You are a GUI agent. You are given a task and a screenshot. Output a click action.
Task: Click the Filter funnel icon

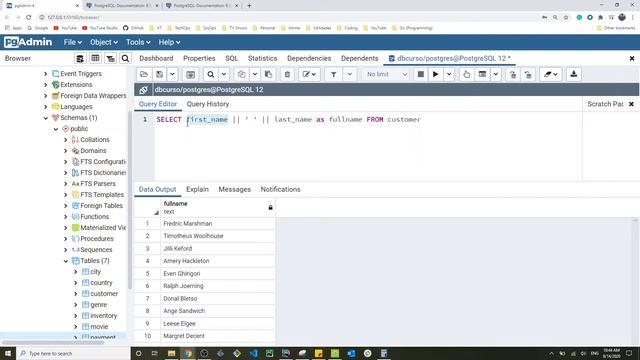(333, 74)
